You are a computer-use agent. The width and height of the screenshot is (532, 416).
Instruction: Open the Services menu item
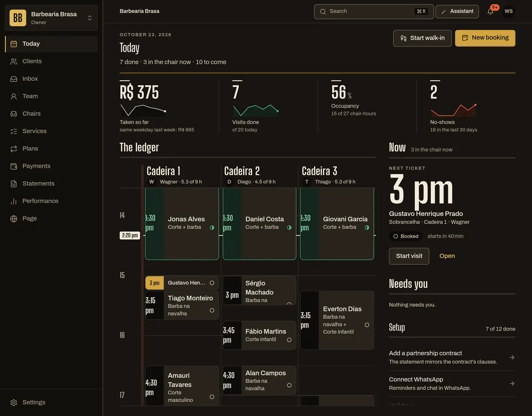51,131
